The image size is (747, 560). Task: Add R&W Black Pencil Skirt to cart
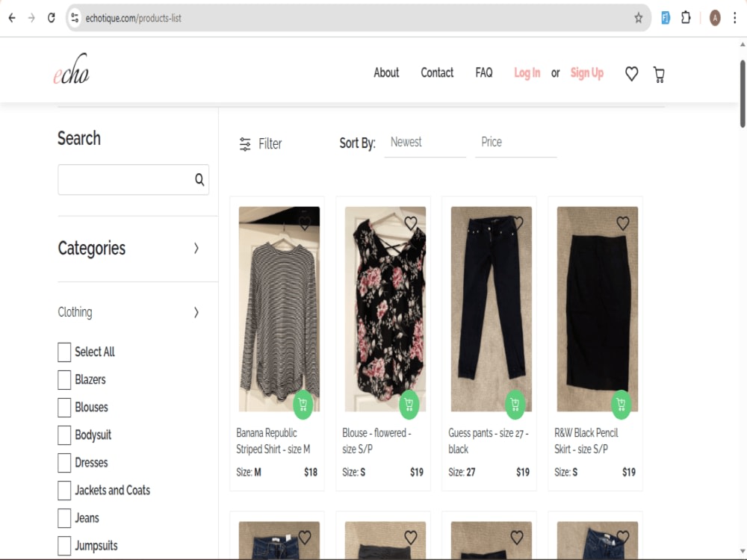[622, 405]
